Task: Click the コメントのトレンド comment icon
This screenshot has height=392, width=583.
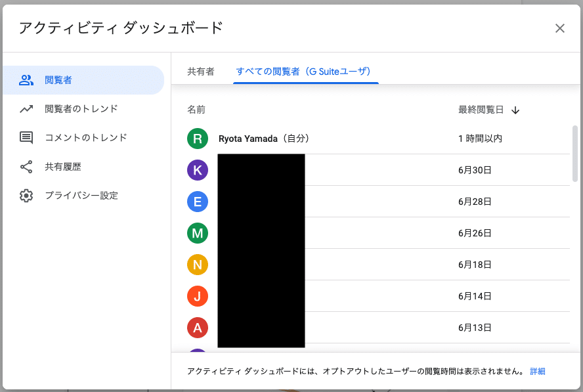Action: (26, 138)
